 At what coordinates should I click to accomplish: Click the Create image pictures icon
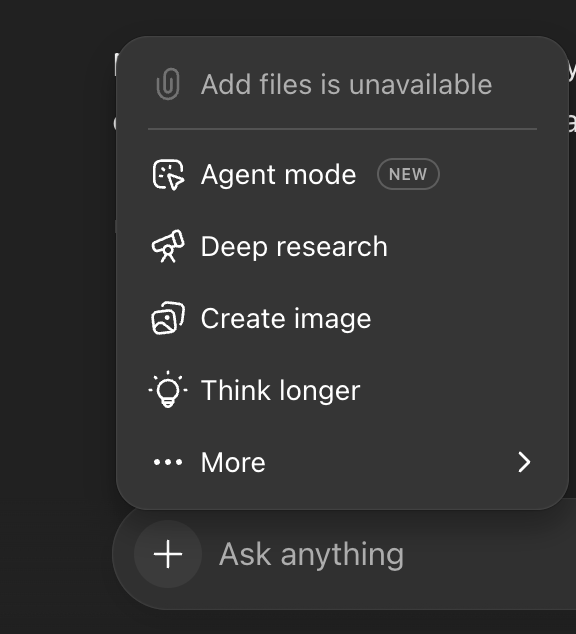[x=168, y=318]
